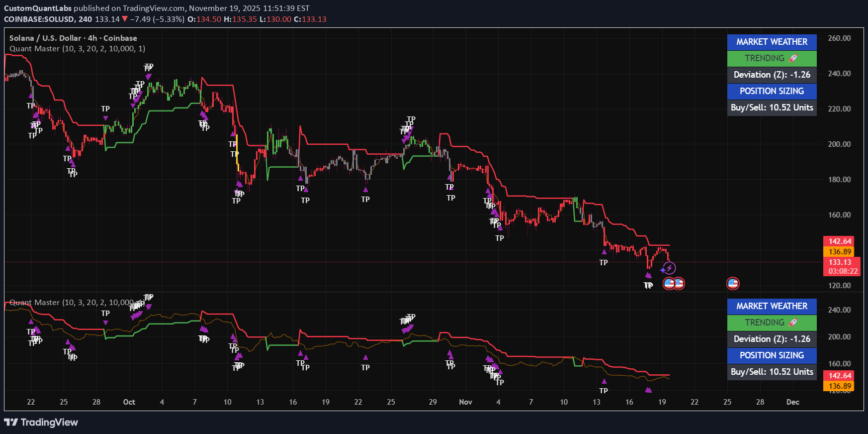
Task: Click the Oct label on the time axis
Action: [129, 402]
